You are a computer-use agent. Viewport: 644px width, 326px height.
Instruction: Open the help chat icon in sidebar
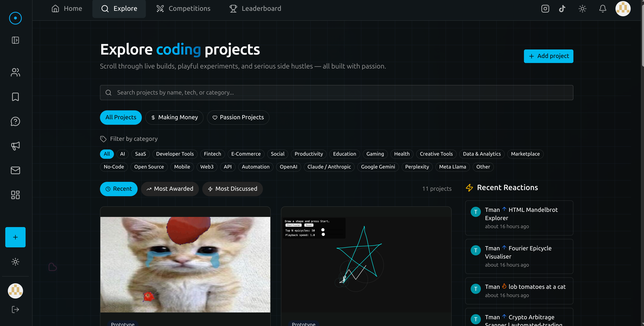tap(15, 122)
